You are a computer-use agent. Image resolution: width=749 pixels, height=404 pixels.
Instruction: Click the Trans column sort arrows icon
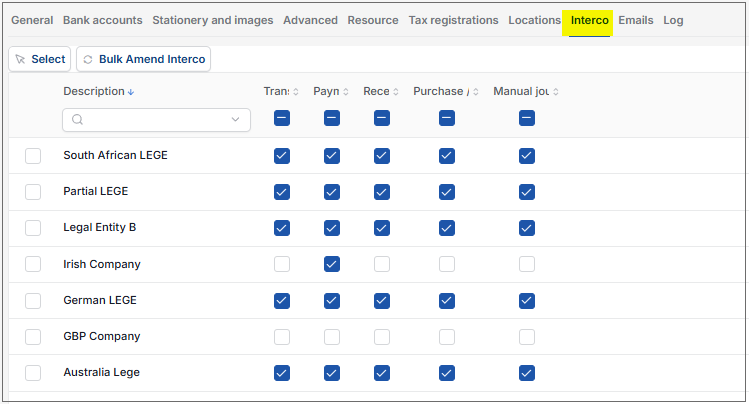pos(296,92)
